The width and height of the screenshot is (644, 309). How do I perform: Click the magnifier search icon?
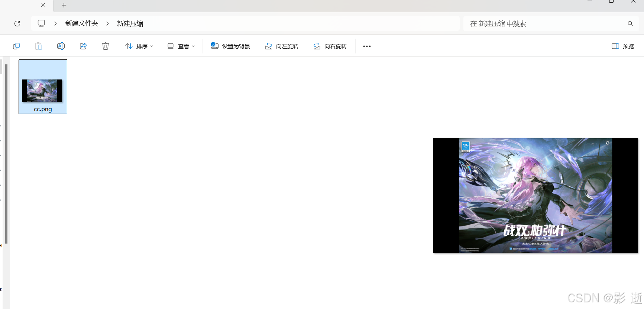(x=630, y=23)
